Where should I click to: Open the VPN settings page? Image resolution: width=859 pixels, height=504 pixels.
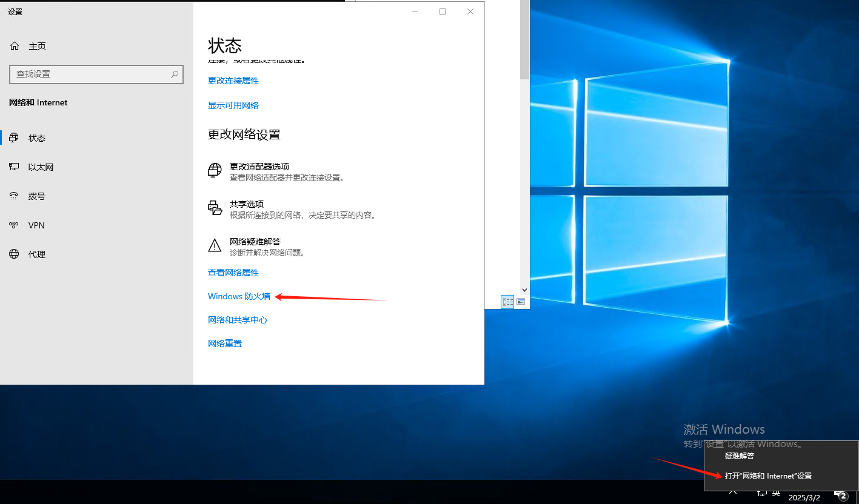(36, 225)
